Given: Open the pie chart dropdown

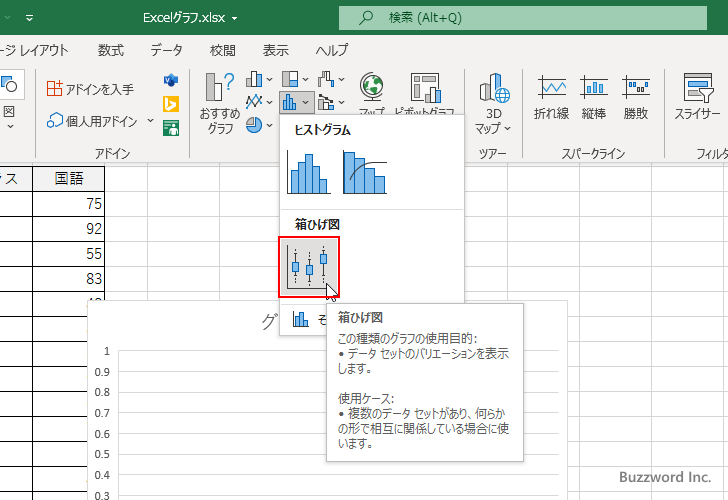Looking at the screenshot, I should (260, 124).
